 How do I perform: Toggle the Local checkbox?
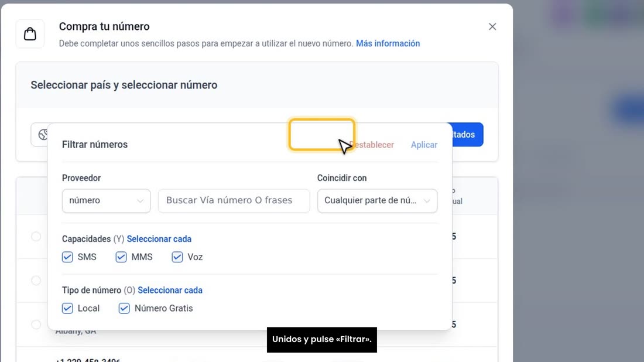(67, 308)
